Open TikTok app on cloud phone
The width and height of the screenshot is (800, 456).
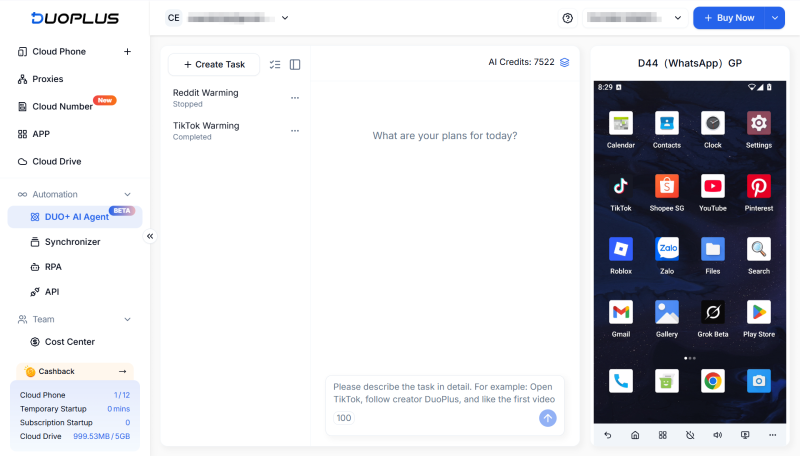[620, 187]
